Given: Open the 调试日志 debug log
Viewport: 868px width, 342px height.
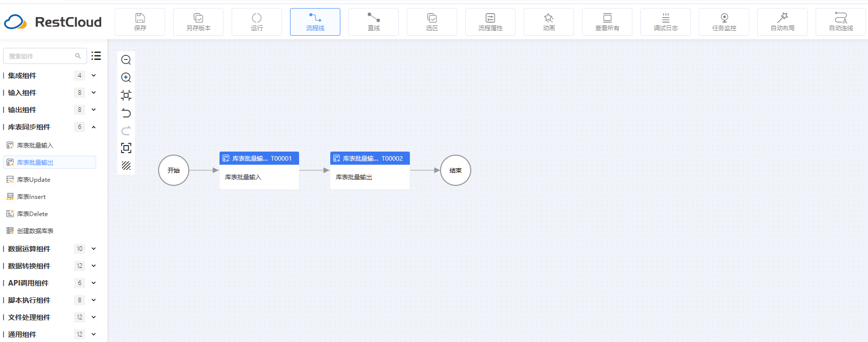Looking at the screenshot, I should 666,22.
